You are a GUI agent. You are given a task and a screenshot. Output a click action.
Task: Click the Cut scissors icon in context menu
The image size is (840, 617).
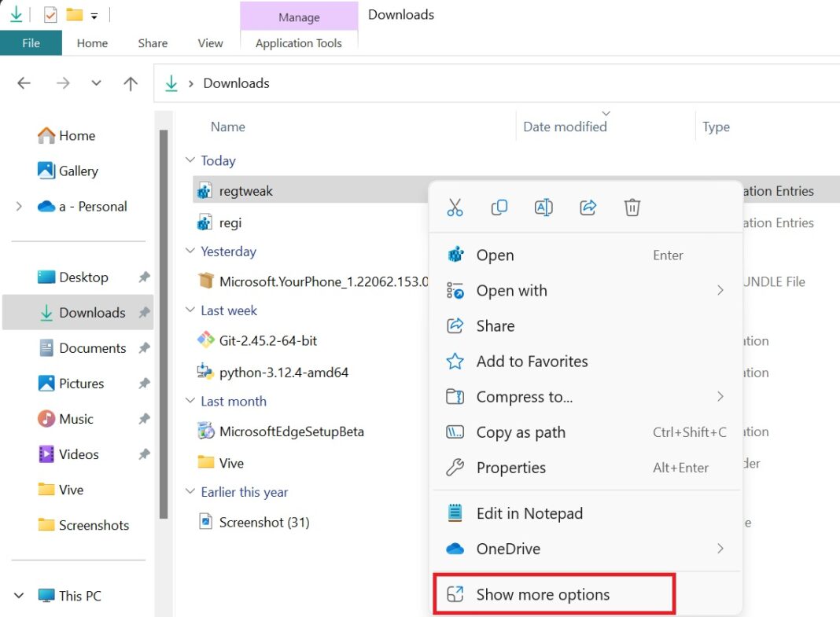(455, 207)
